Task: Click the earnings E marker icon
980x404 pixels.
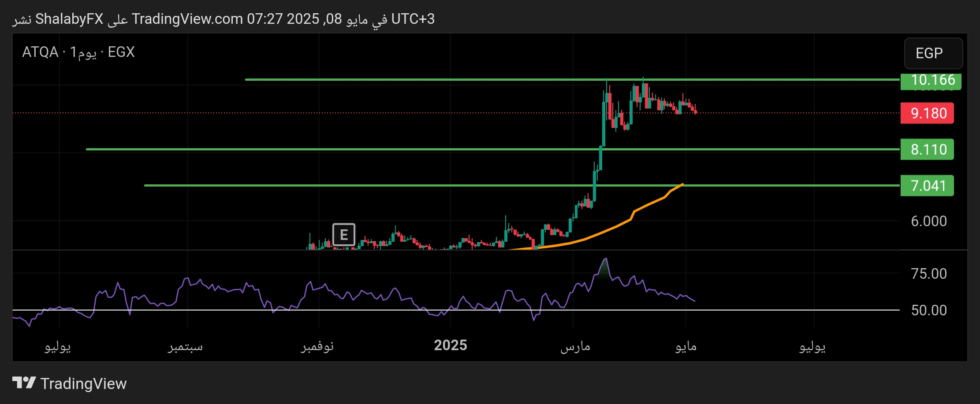Action: [x=344, y=235]
